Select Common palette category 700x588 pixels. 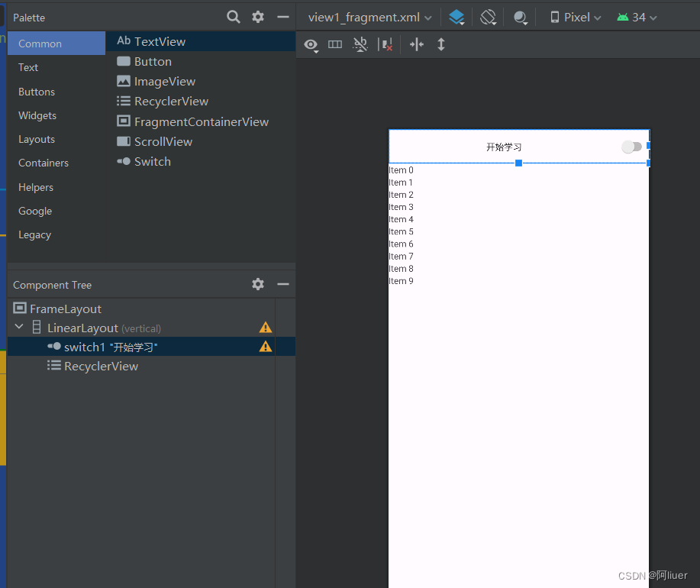[x=56, y=44]
